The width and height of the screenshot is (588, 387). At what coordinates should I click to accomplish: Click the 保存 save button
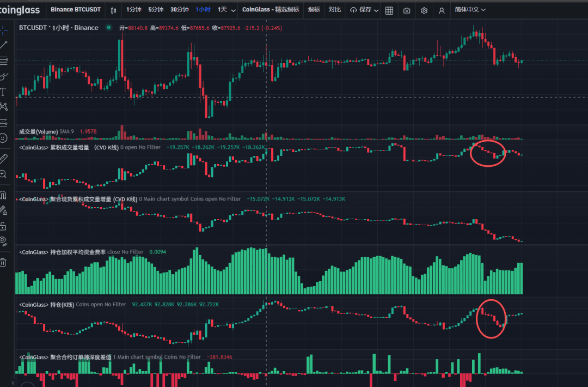[361, 10]
